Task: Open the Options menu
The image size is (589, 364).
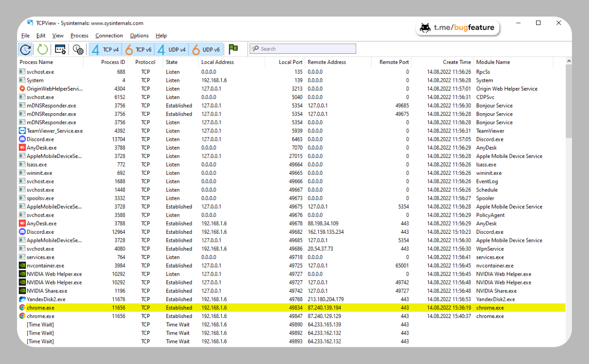Action: (139, 35)
